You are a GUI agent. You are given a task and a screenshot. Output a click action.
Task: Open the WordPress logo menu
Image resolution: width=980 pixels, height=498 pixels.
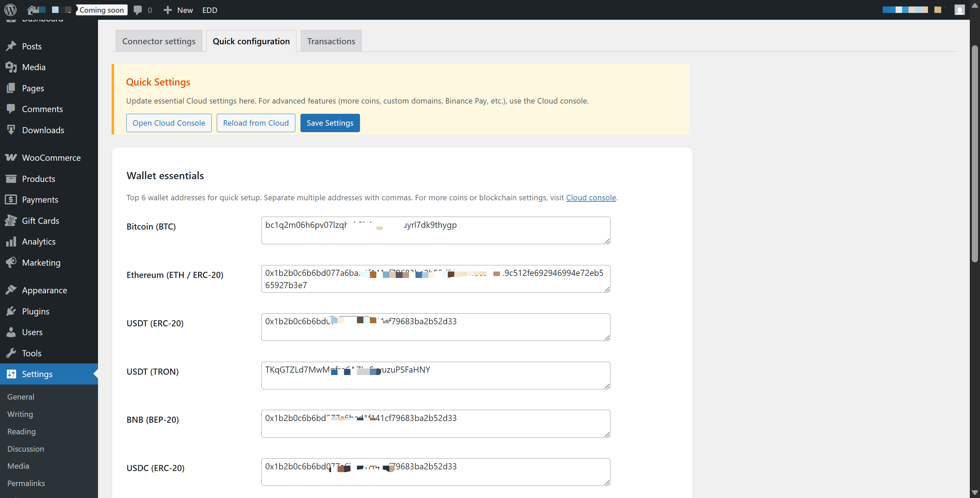tap(10, 10)
